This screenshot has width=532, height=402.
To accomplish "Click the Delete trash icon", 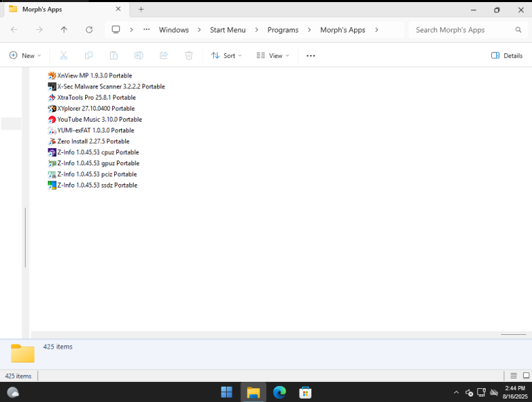I will 189,55.
